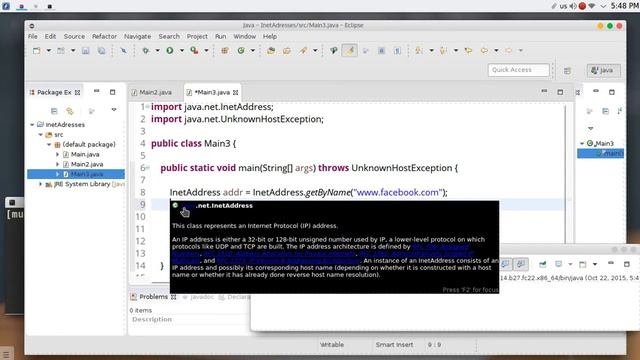Click the Open Task toolbar icon

tap(287, 51)
